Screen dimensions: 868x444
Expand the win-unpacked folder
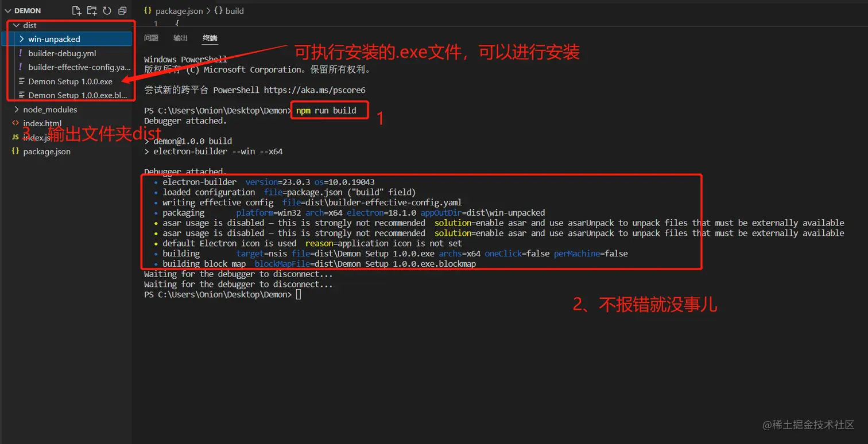[x=21, y=39]
